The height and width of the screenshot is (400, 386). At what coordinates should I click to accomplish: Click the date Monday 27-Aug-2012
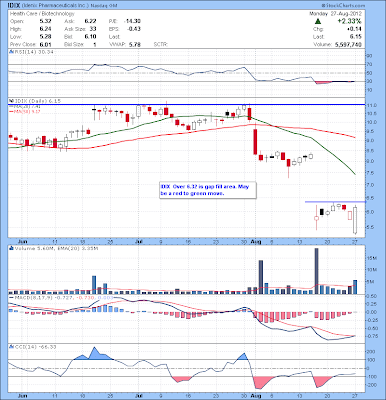point(335,14)
